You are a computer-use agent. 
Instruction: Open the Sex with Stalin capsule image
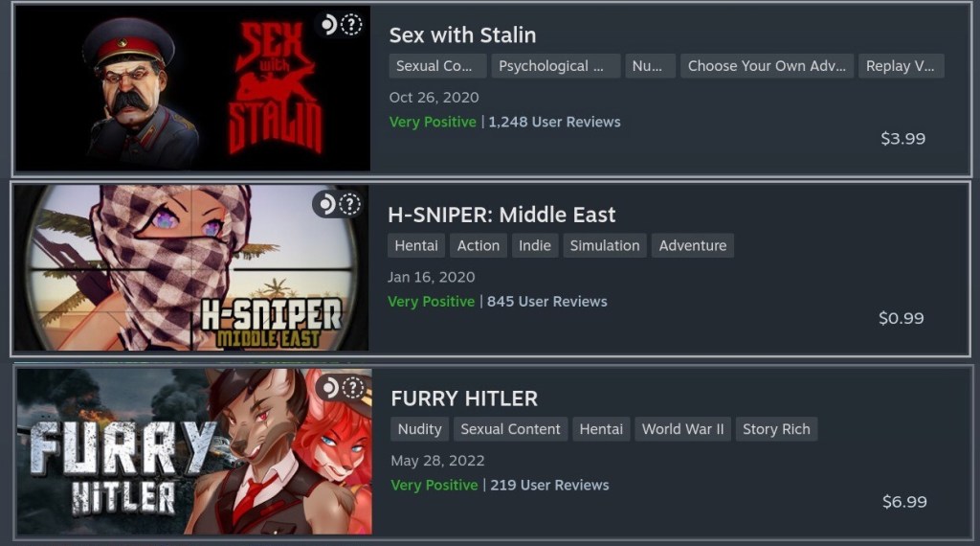193,88
